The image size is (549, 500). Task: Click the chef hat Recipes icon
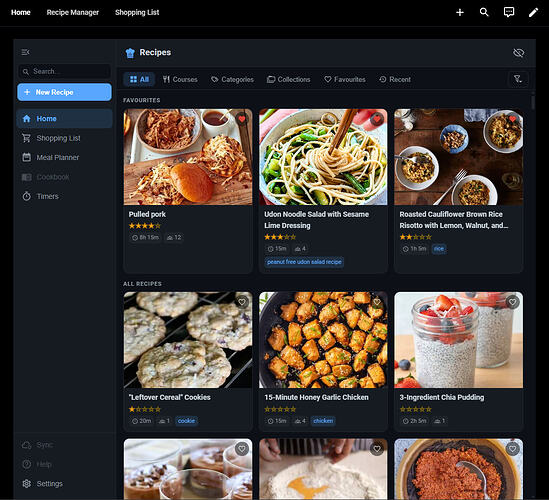(x=130, y=53)
